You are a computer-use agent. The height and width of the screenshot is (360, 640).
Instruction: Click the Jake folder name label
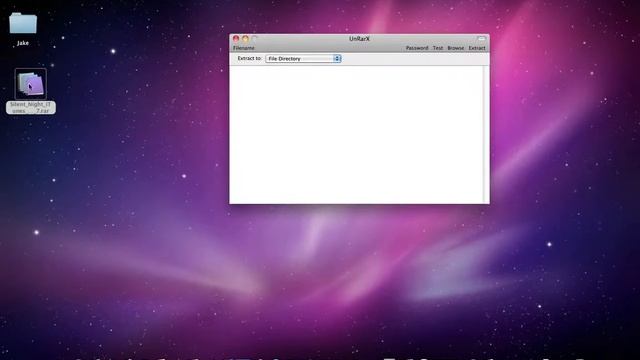(23, 43)
